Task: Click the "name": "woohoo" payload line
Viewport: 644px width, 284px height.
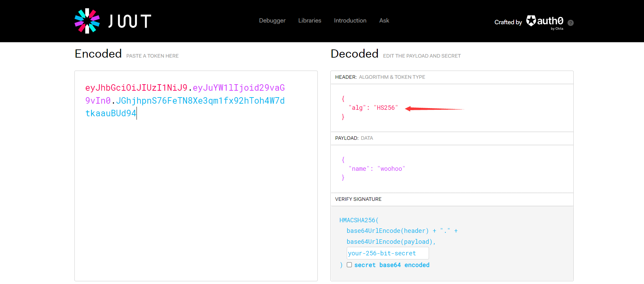Action: [x=377, y=169]
